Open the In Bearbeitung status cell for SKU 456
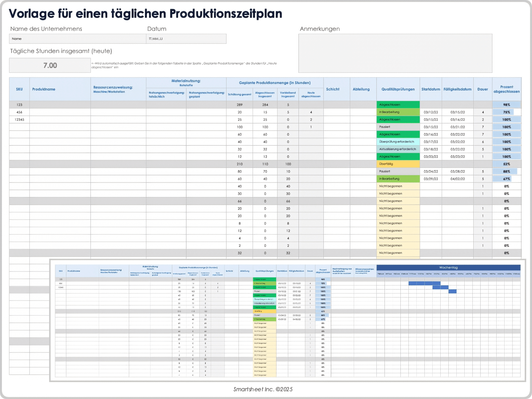This screenshot has width=532, height=399. 398,112
